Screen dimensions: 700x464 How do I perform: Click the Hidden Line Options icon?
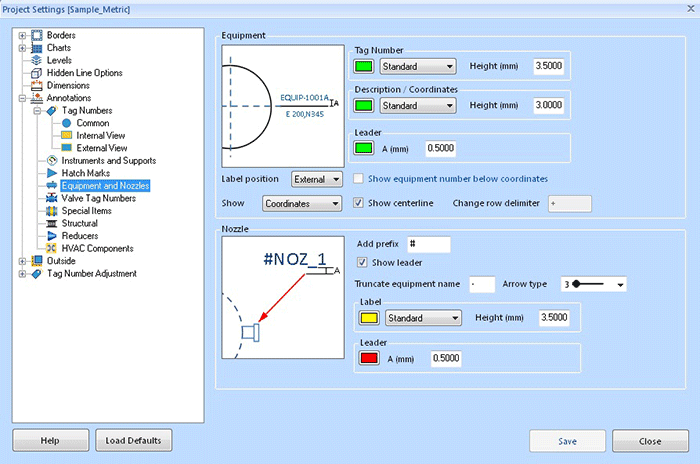(x=37, y=73)
